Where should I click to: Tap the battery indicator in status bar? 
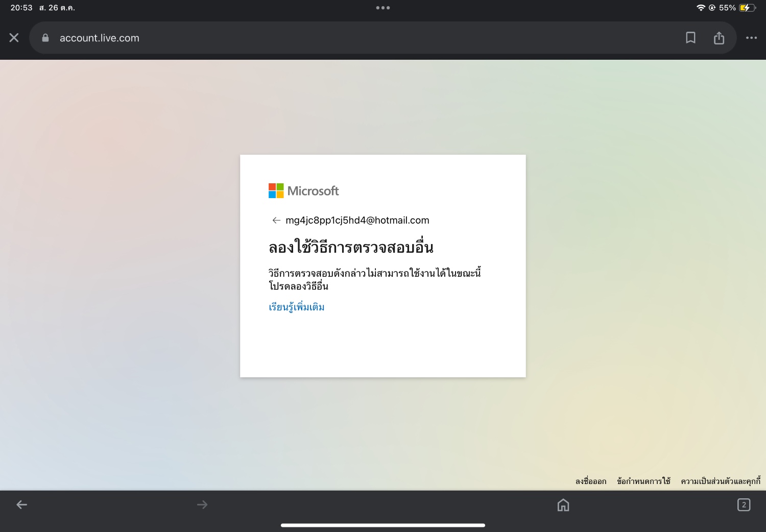click(747, 8)
